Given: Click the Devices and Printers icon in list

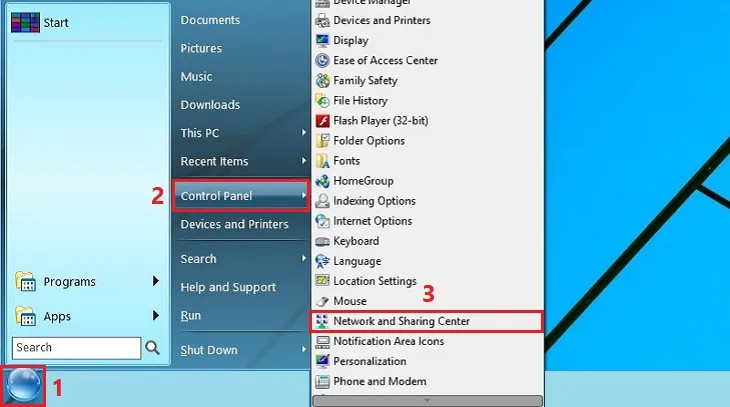Looking at the screenshot, I should click(322, 20).
